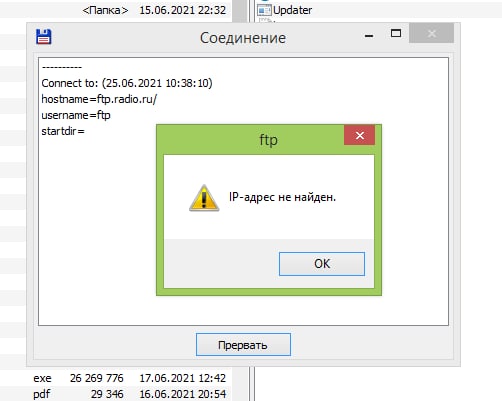Abort connection with the Прервать button

[243, 345]
